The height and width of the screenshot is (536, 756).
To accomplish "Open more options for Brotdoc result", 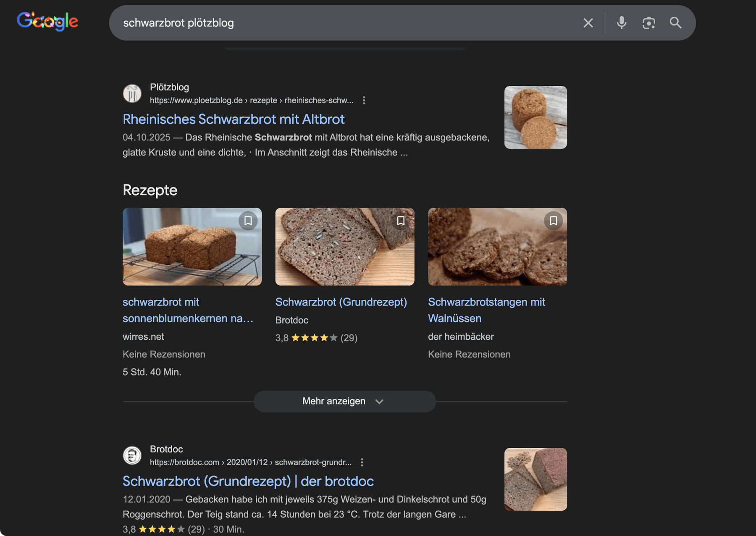I will [362, 462].
